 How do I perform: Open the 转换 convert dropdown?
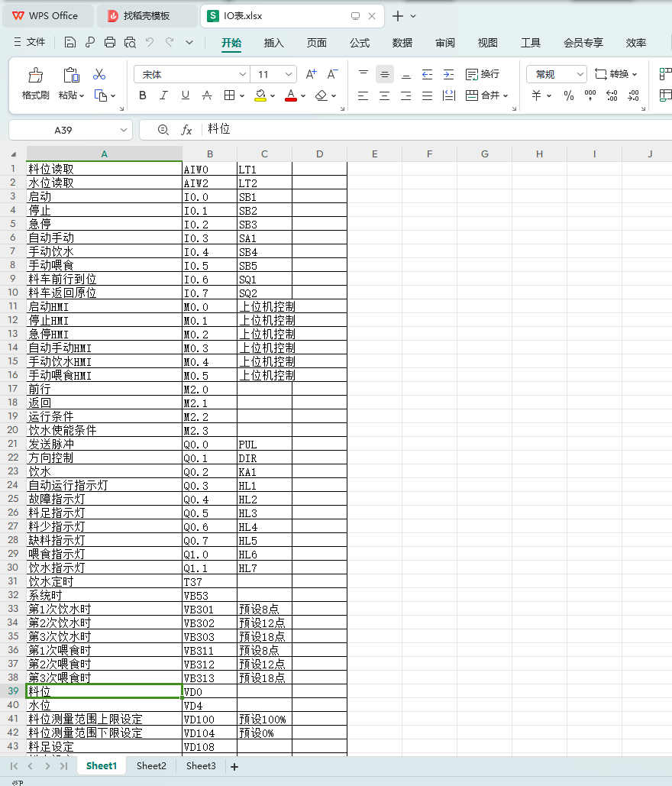click(616, 74)
